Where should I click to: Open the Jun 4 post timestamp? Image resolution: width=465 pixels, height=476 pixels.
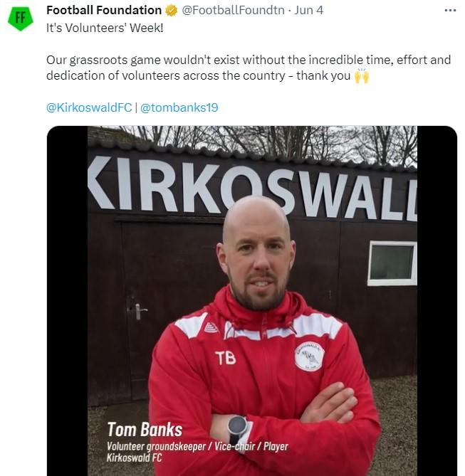308,11
